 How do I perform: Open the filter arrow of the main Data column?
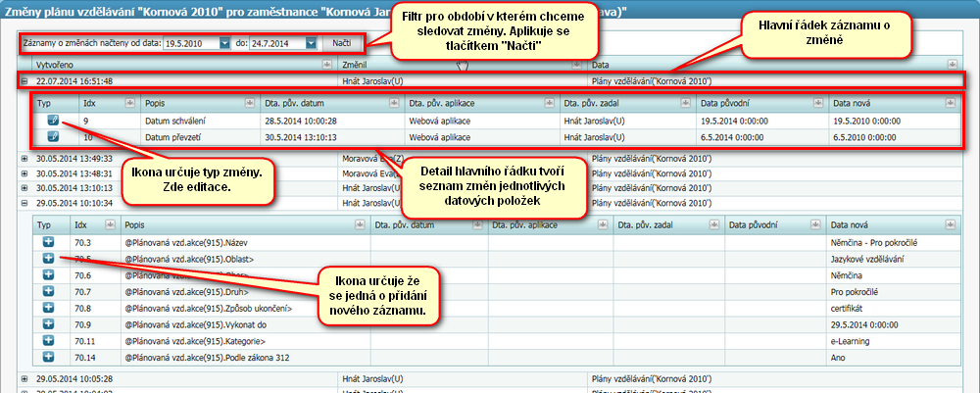click(x=952, y=65)
